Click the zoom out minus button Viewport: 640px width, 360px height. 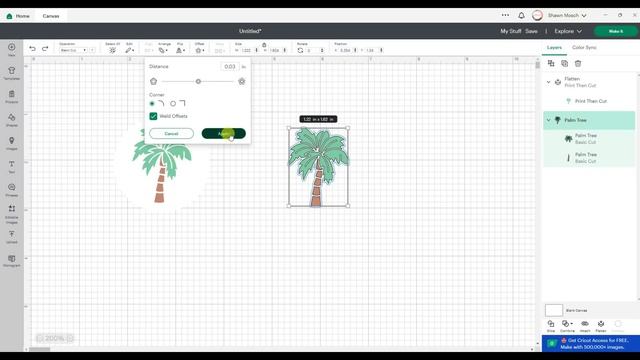tap(40, 338)
